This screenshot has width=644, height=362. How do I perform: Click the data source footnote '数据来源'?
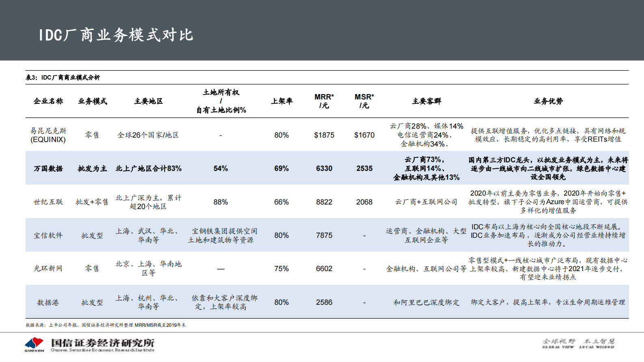click(106, 325)
